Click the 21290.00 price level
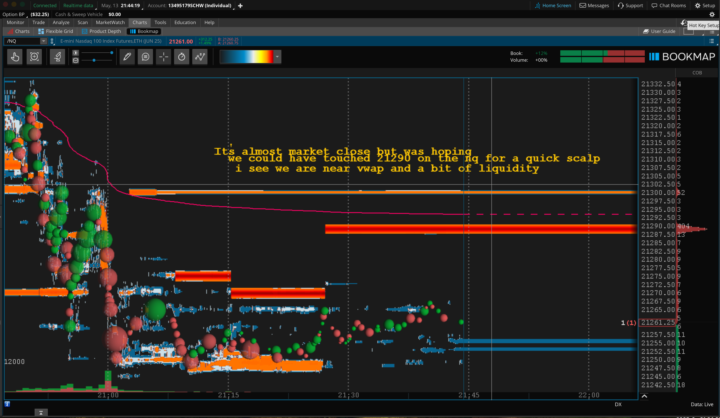The image size is (720, 418). (x=658, y=226)
